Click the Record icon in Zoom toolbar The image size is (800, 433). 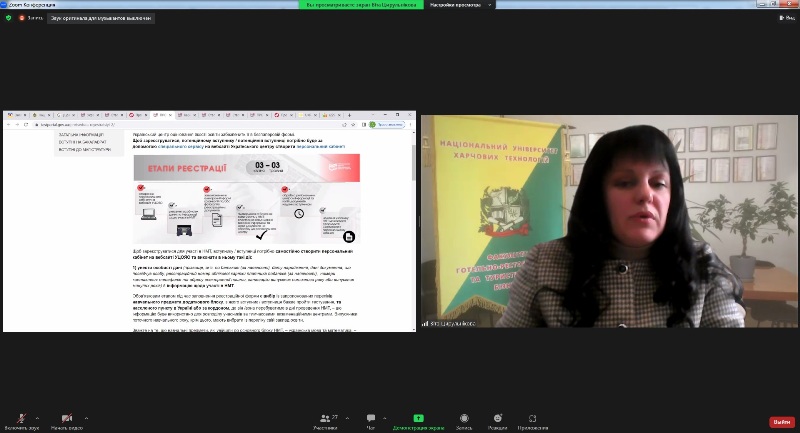click(464, 418)
